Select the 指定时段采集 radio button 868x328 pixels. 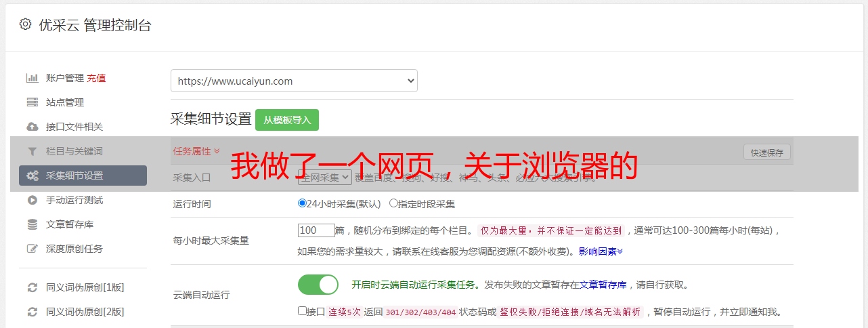coord(393,203)
